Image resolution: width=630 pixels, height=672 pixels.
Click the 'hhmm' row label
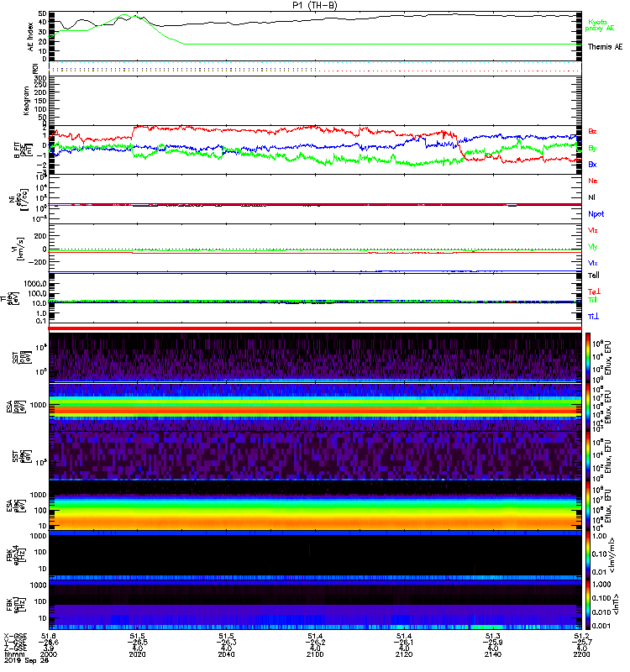13,654
